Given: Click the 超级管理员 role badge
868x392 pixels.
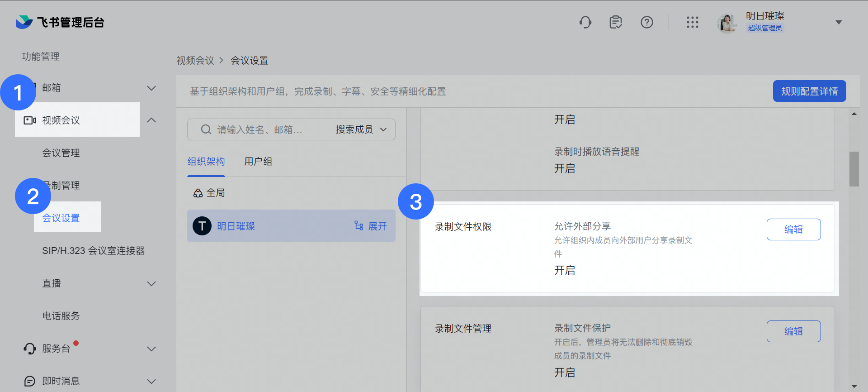Looking at the screenshot, I should 765,28.
